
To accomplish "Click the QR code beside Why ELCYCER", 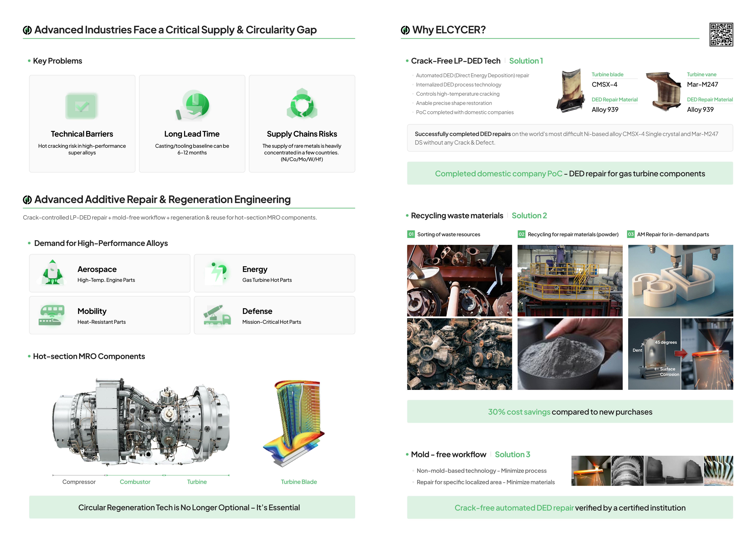I will click(x=721, y=35).
